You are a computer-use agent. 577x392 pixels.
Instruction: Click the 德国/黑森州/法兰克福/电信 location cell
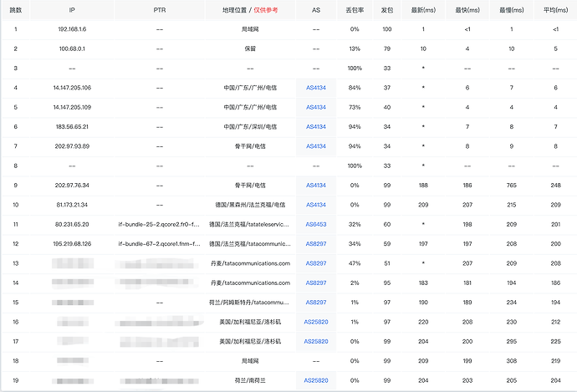[x=250, y=205]
